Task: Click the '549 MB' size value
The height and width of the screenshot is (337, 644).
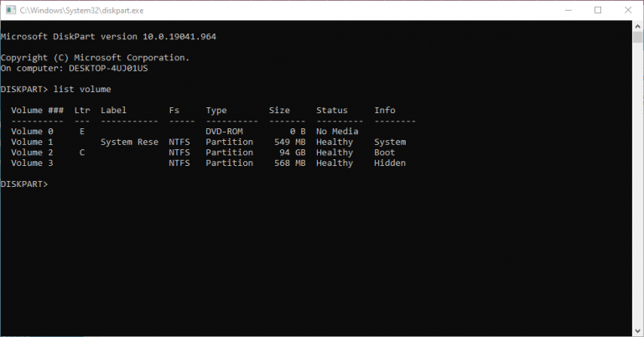Action: (x=290, y=142)
